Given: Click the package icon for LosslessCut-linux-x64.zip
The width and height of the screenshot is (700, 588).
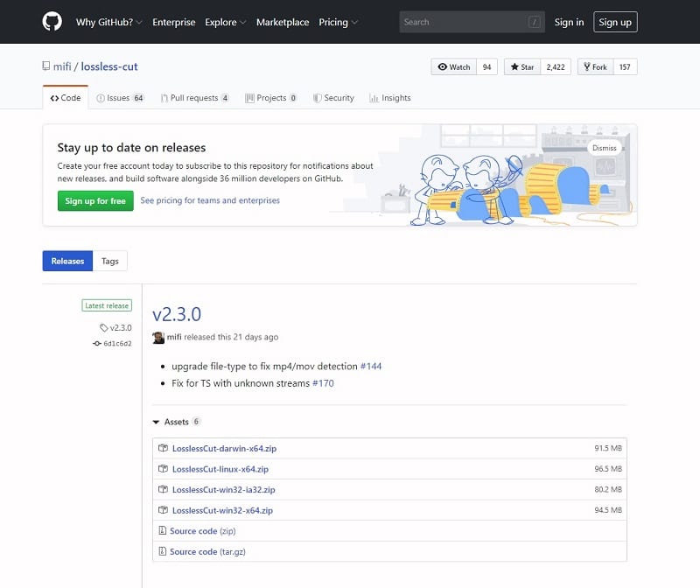Looking at the screenshot, I should click(163, 469).
